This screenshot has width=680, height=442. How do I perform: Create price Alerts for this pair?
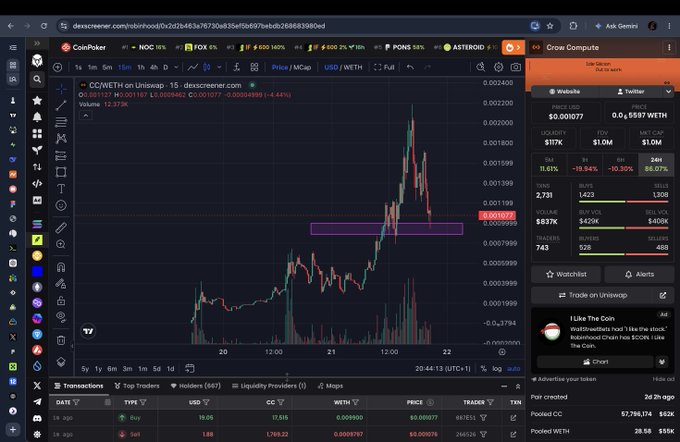point(639,274)
